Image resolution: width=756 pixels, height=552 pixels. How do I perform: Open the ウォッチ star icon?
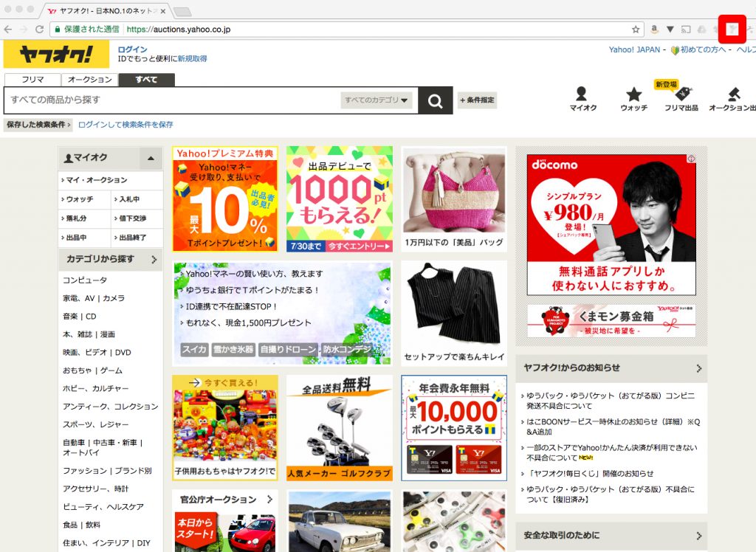point(633,94)
